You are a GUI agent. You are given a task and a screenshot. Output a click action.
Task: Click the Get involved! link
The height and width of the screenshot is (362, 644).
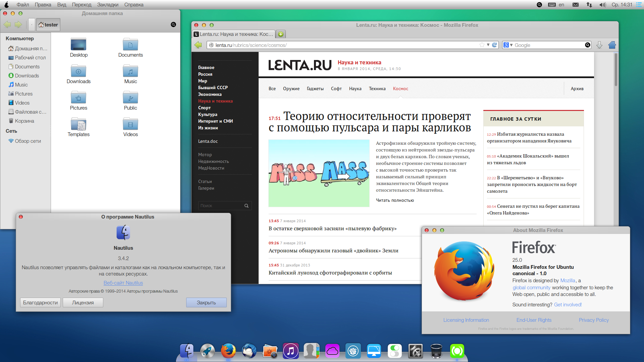(x=568, y=305)
